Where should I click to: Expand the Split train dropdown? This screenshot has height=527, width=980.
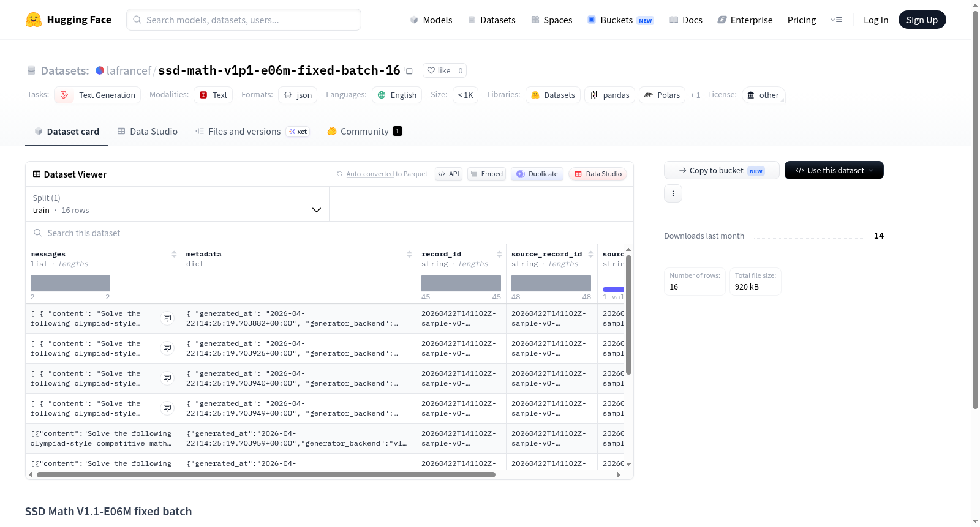tap(177, 204)
